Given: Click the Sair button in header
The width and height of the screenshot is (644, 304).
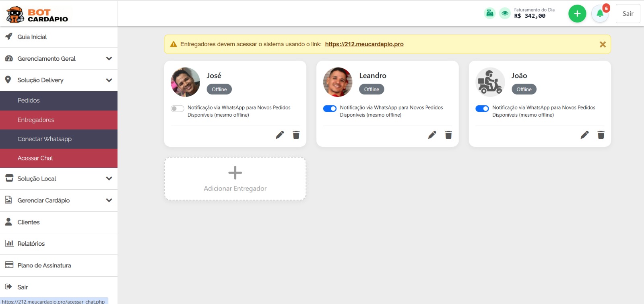Looking at the screenshot, I should 627,14.
